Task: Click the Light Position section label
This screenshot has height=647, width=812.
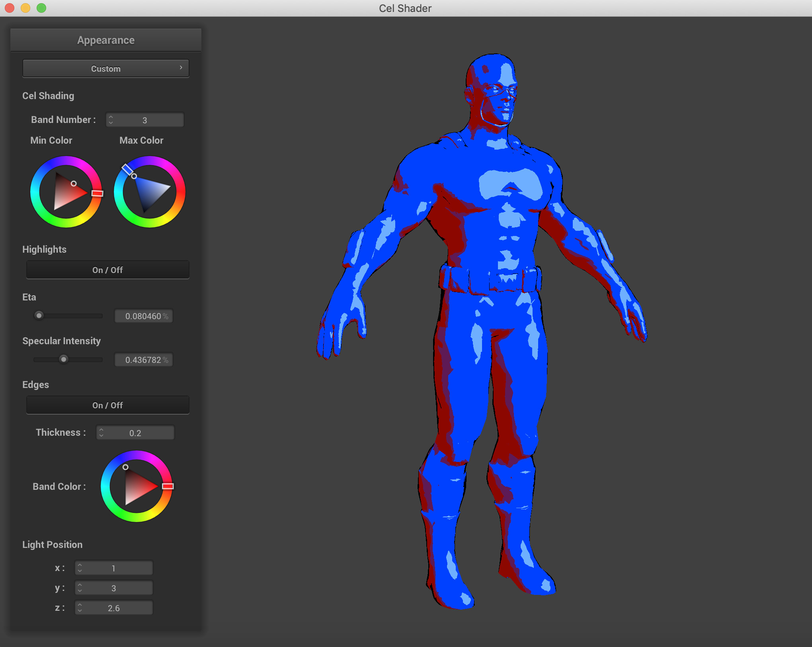Action: tap(53, 545)
